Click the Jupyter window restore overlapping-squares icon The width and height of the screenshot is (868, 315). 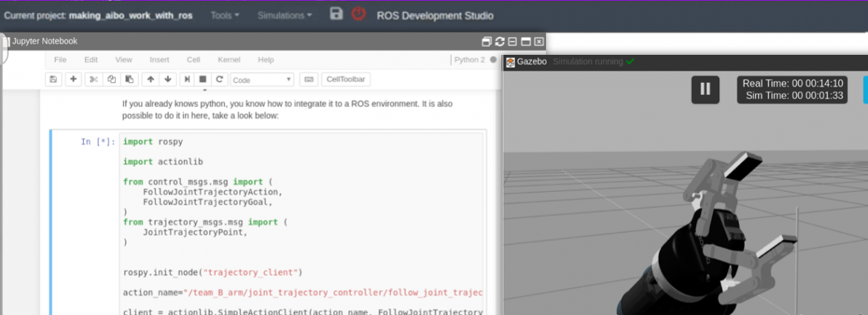pyautogui.click(x=487, y=42)
